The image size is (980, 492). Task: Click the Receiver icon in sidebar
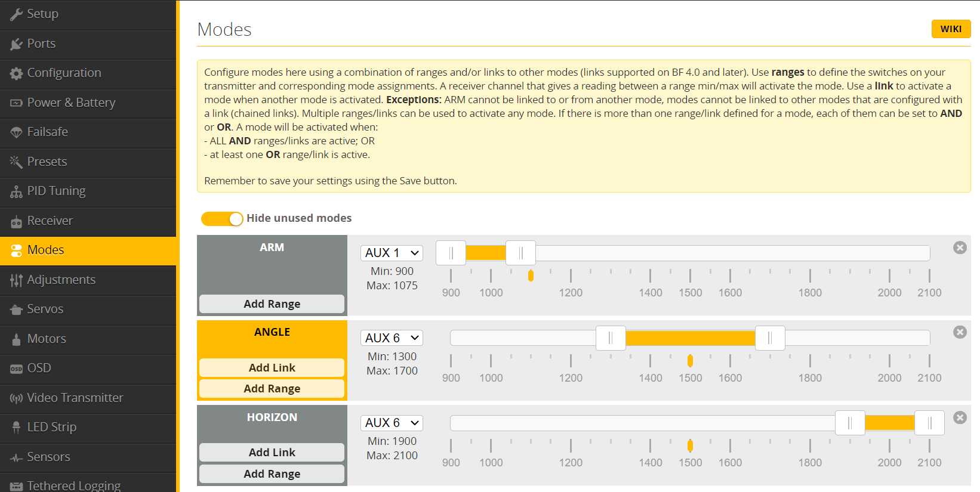tap(16, 221)
